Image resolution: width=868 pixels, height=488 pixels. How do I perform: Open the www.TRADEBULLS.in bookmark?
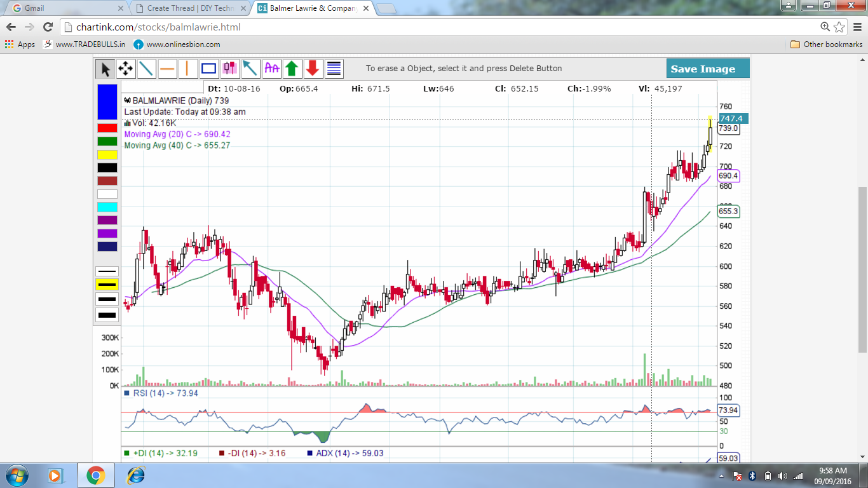[84, 44]
